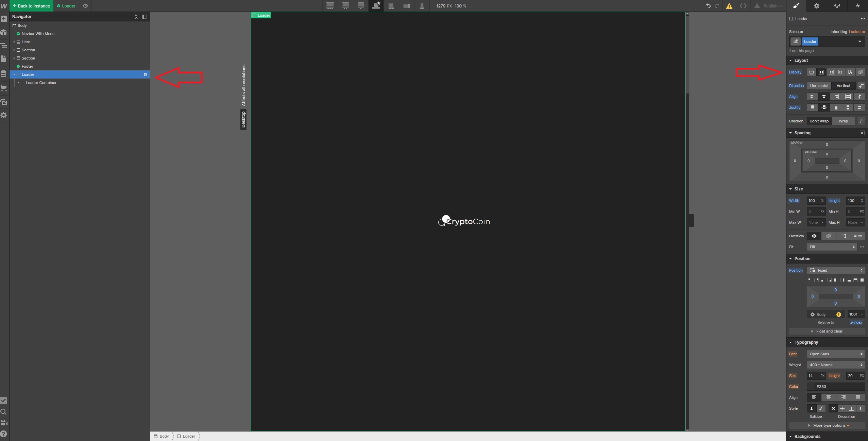Choose Horizontal flex direction
Image resolution: width=868 pixels, height=441 pixels.
point(819,86)
